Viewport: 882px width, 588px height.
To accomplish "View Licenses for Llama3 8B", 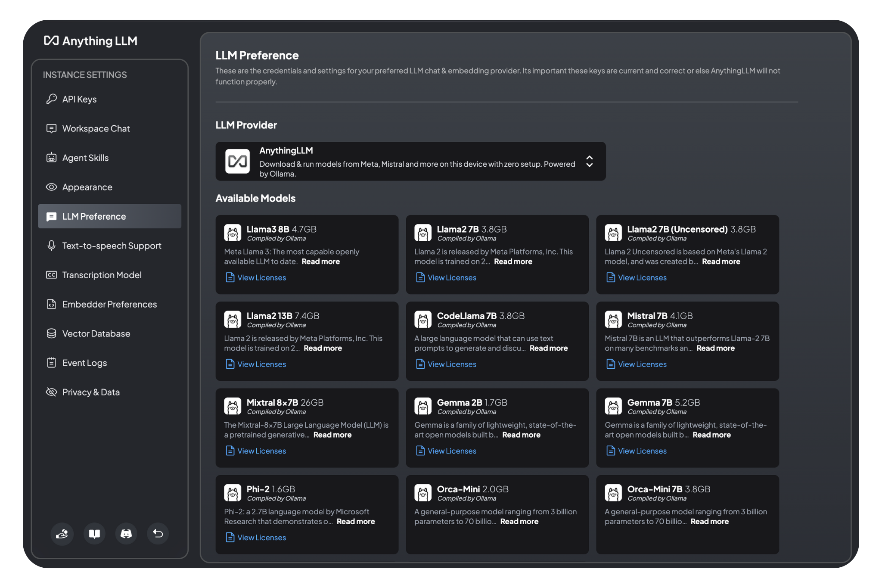I will pyautogui.click(x=256, y=277).
